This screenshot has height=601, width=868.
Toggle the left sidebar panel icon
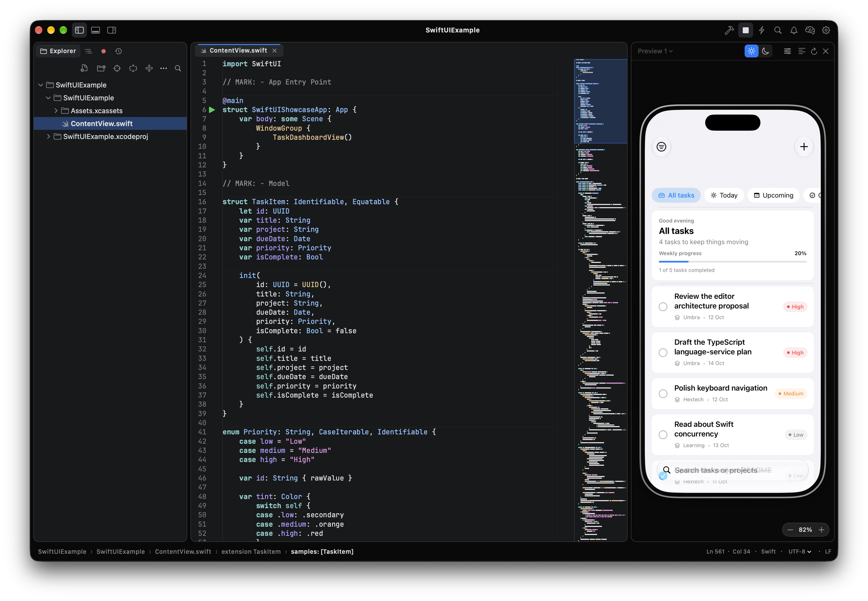[x=79, y=30]
